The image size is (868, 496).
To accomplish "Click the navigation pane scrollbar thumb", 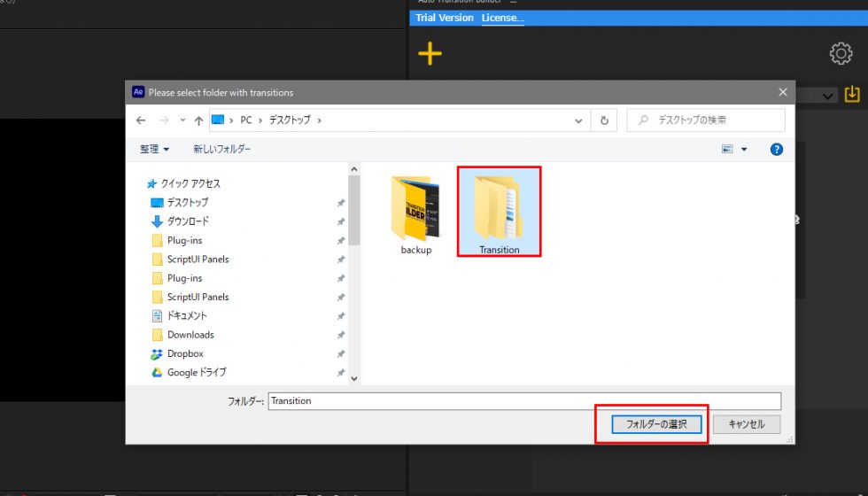I will pos(354,211).
